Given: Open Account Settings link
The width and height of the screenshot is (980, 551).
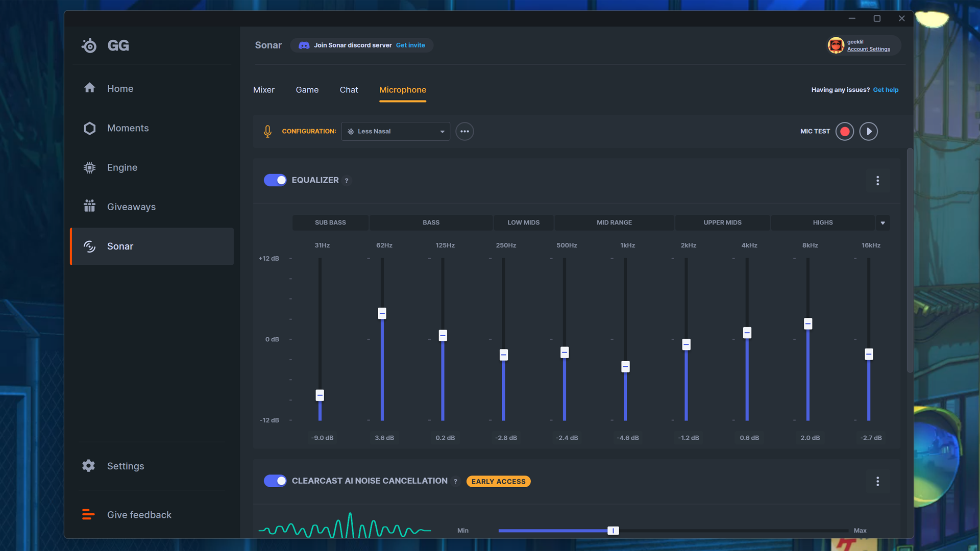Looking at the screenshot, I should coord(869,49).
